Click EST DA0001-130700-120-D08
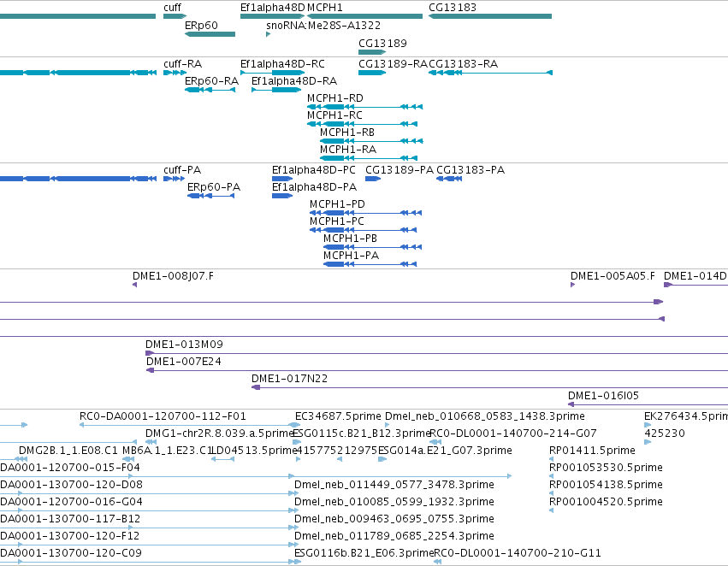 [x=71, y=485]
